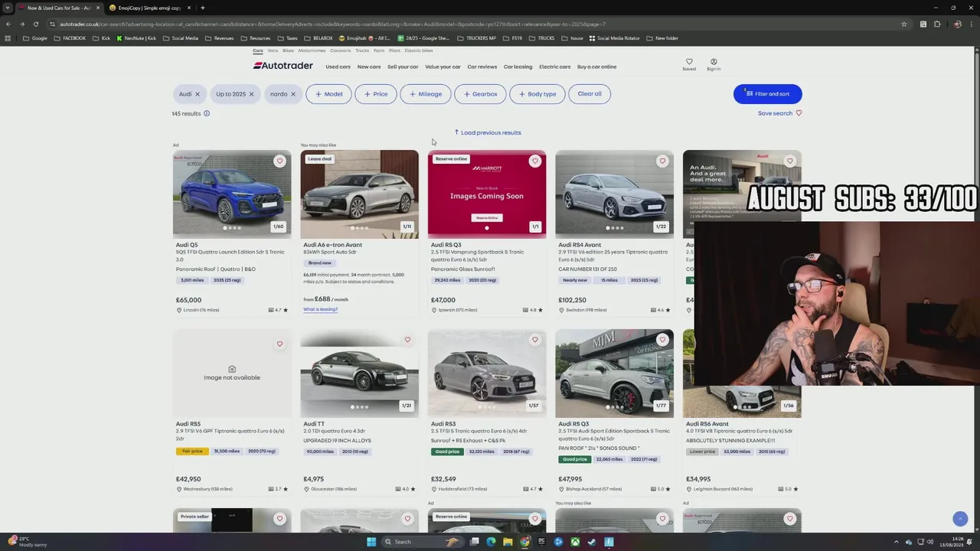Favourite the Audi TT listing
The height and width of the screenshot is (551, 980).
407,340
